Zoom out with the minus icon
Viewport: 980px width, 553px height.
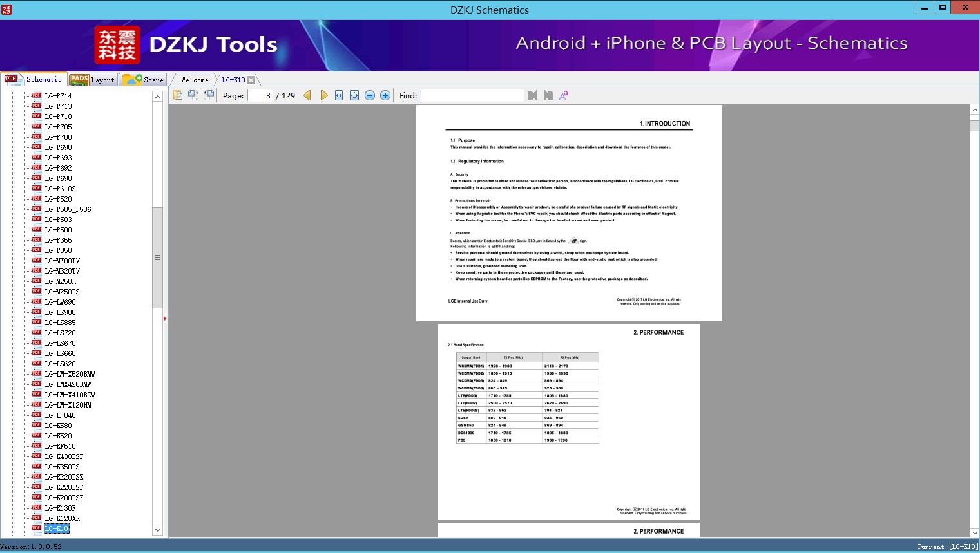(370, 95)
